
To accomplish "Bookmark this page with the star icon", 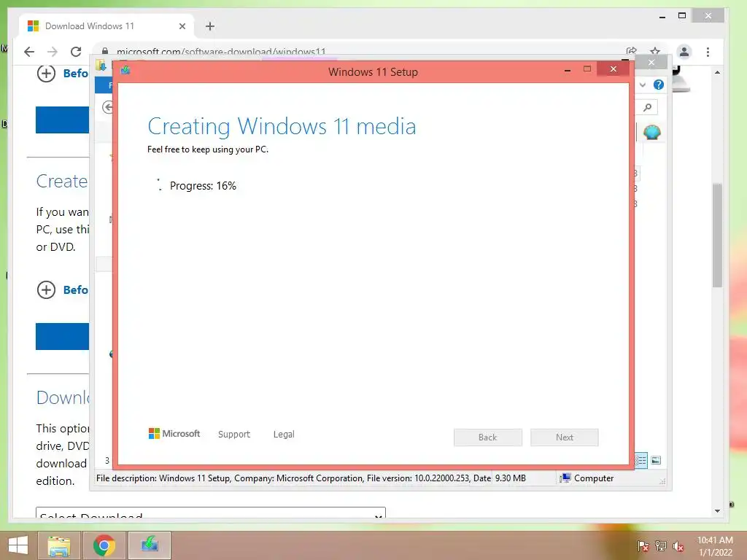I will (x=655, y=51).
